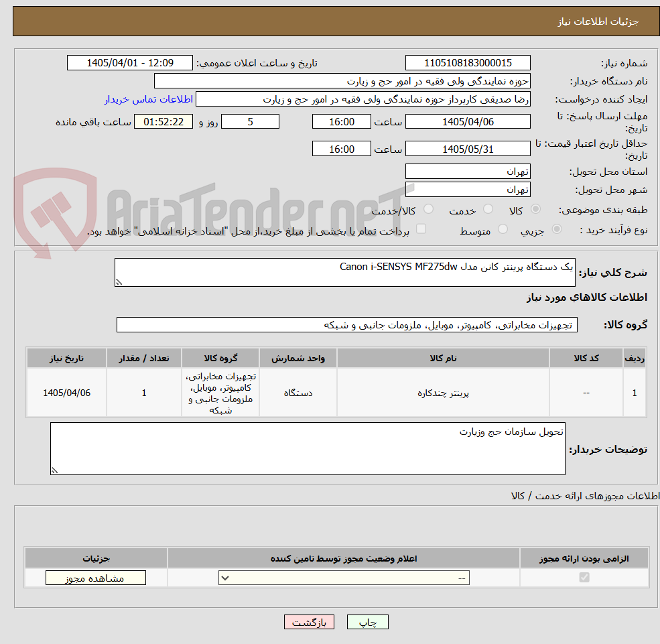Click the پرینتر چندکاره cell
The image size is (660, 644).
tap(443, 393)
